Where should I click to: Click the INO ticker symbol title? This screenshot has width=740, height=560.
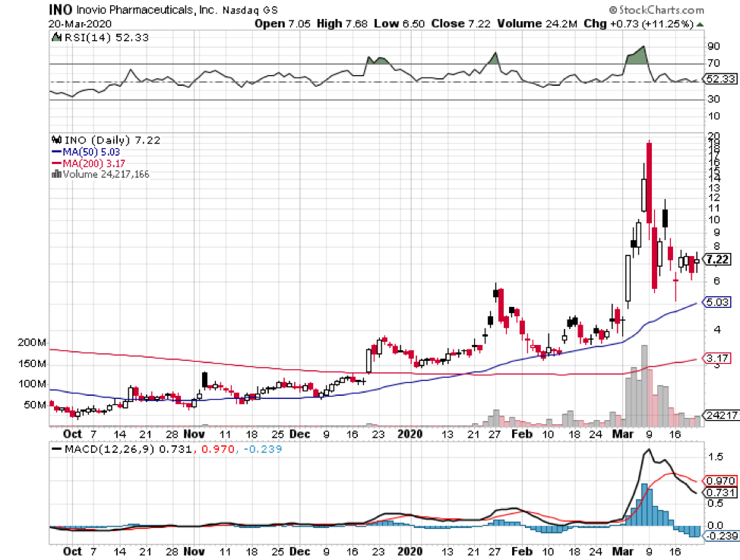click(x=62, y=10)
